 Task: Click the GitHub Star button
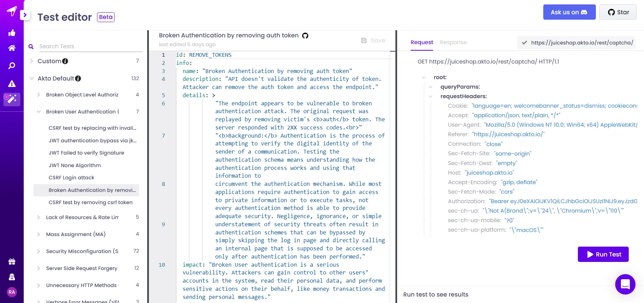point(618,12)
